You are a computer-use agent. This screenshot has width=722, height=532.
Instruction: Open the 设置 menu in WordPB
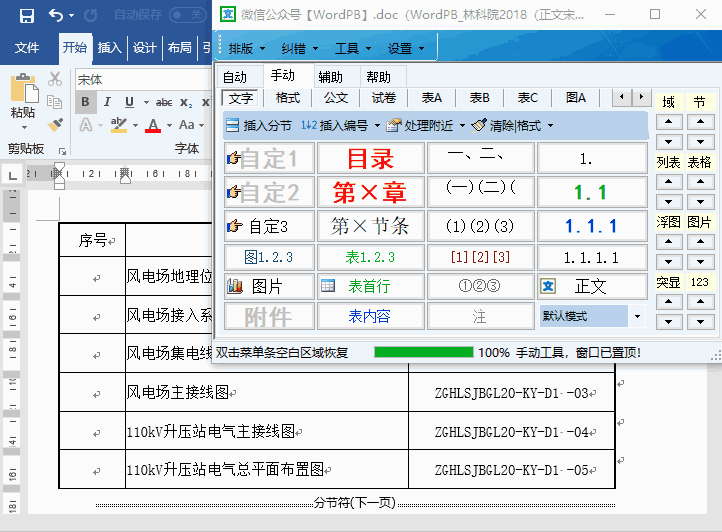[406, 48]
